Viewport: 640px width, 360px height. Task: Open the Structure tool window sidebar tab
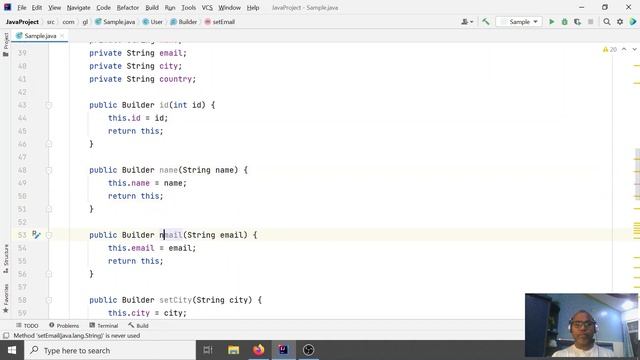[6, 259]
